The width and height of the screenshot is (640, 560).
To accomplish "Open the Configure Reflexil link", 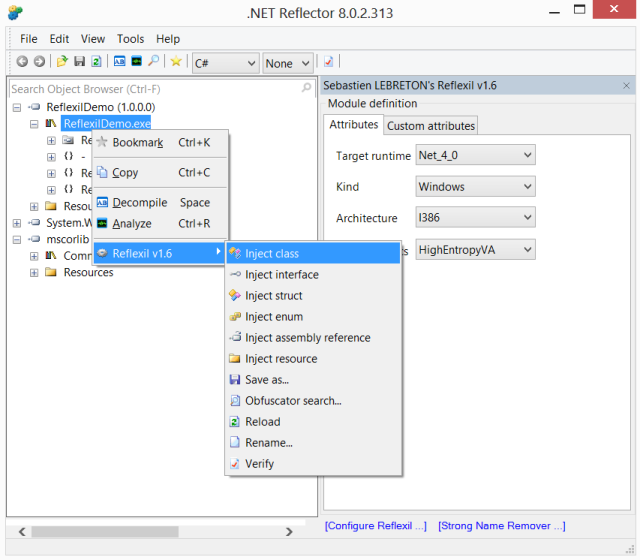I will tap(376, 526).
